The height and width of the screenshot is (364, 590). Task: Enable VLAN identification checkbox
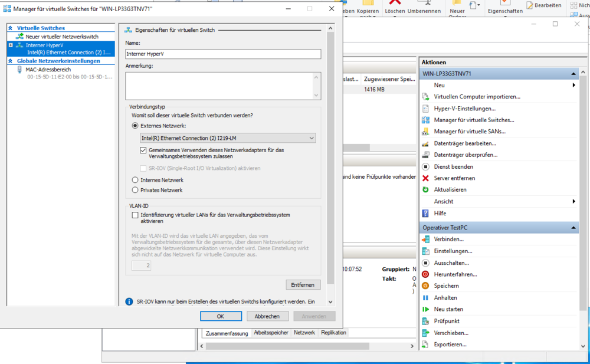tap(135, 215)
